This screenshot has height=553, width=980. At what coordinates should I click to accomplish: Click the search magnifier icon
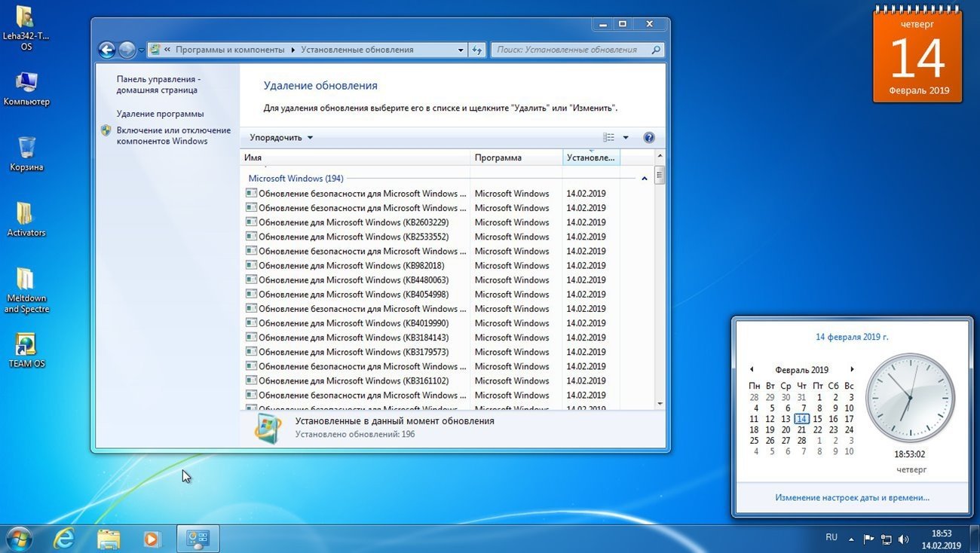(x=656, y=50)
